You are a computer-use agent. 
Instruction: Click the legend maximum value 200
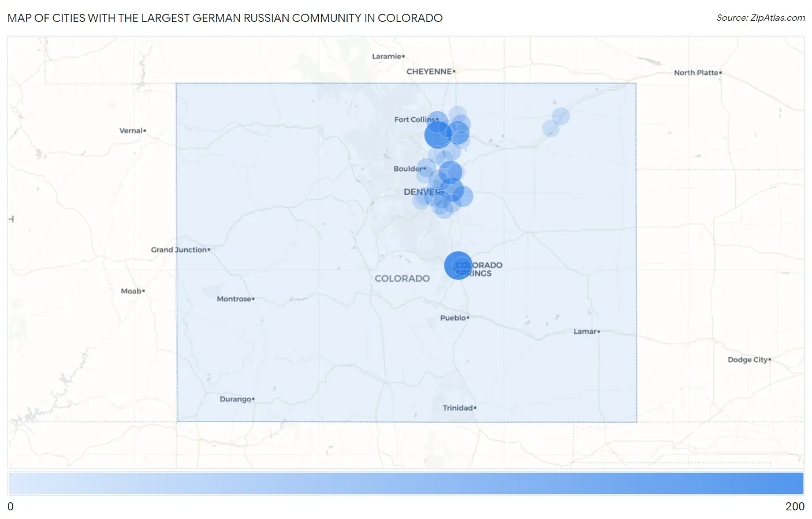pyautogui.click(x=795, y=506)
